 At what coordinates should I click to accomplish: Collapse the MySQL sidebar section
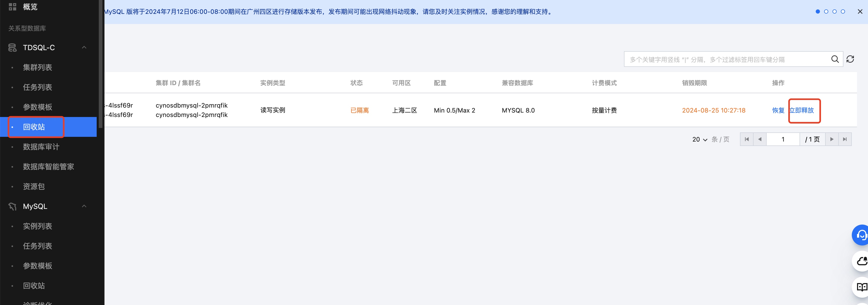pyautogui.click(x=84, y=206)
